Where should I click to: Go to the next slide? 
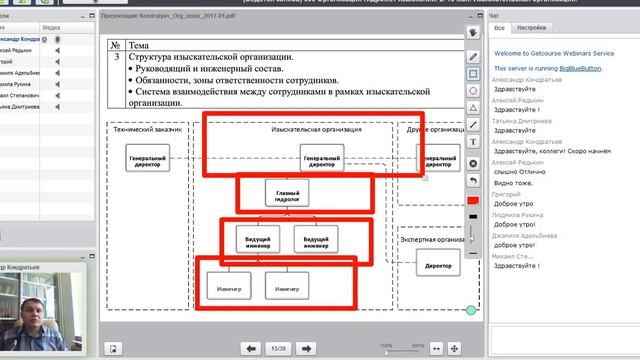tap(306, 349)
